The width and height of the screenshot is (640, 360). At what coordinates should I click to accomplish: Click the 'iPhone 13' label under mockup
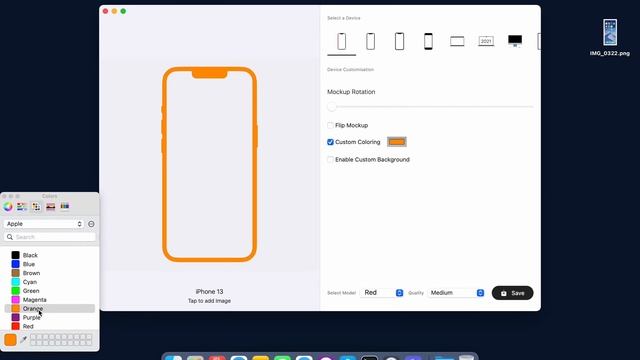pos(209,291)
